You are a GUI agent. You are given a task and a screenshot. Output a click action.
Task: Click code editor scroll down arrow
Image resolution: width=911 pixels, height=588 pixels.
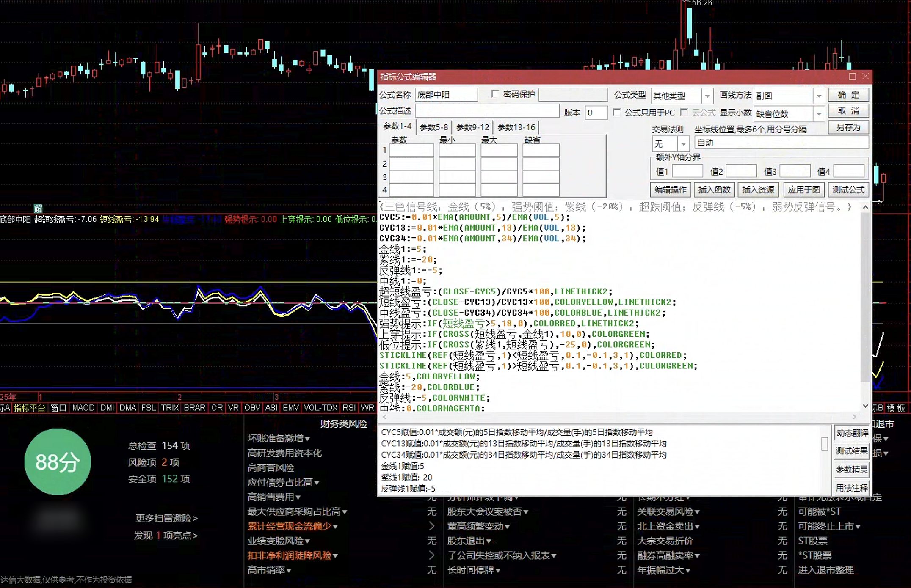pyautogui.click(x=865, y=405)
